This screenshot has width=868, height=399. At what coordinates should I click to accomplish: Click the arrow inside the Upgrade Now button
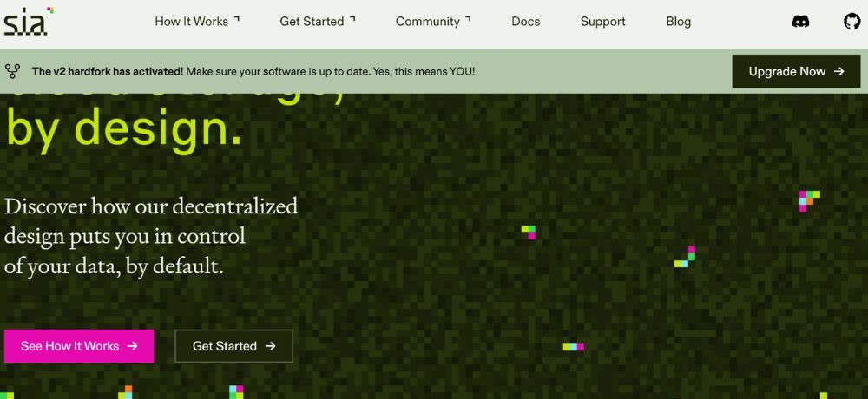pyautogui.click(x=838, y=71)
